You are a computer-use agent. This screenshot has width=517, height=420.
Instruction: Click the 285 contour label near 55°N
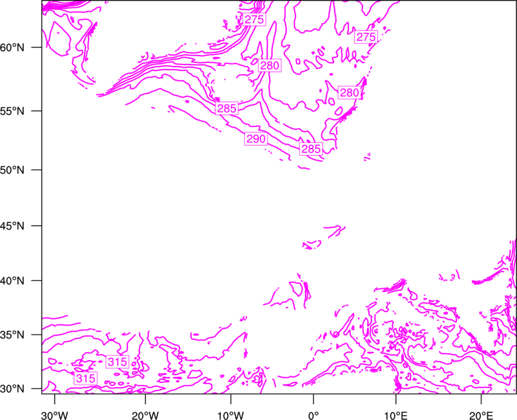pos(227,108)
